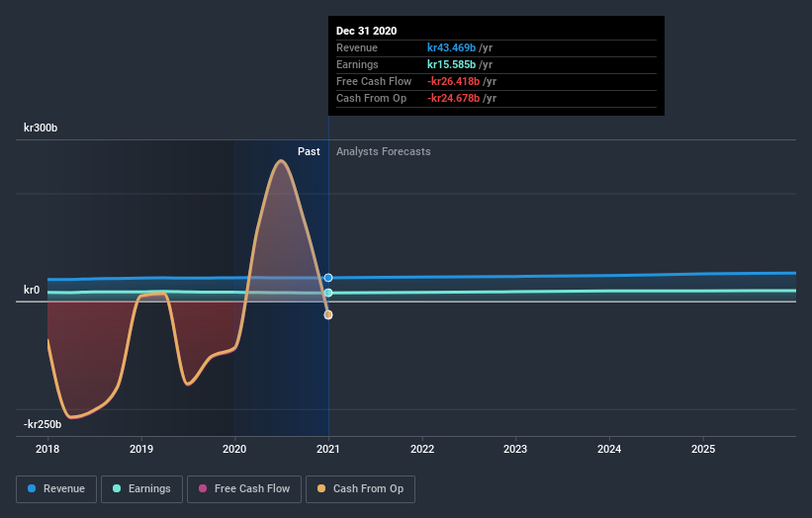Toggle the Revenue legend button
The width and height of the screenshot is (812, 518).
pyautogui.click(x=56, y=489)
